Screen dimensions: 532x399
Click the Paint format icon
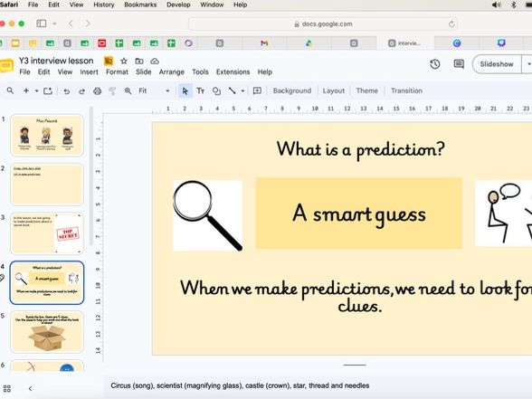[112, 90]
